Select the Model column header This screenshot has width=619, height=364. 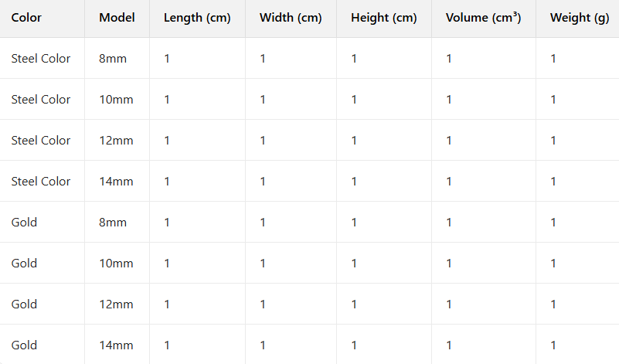[x=117, y=18]
